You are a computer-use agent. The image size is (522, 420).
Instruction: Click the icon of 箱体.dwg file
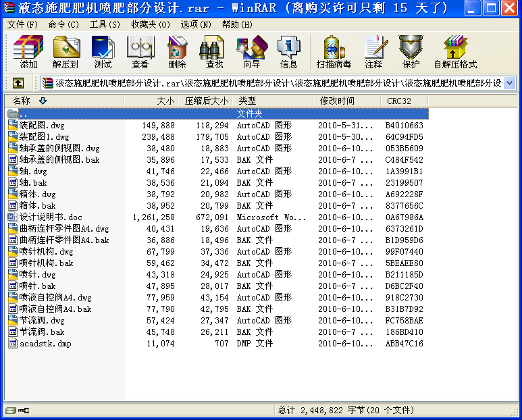pos(13,194)
